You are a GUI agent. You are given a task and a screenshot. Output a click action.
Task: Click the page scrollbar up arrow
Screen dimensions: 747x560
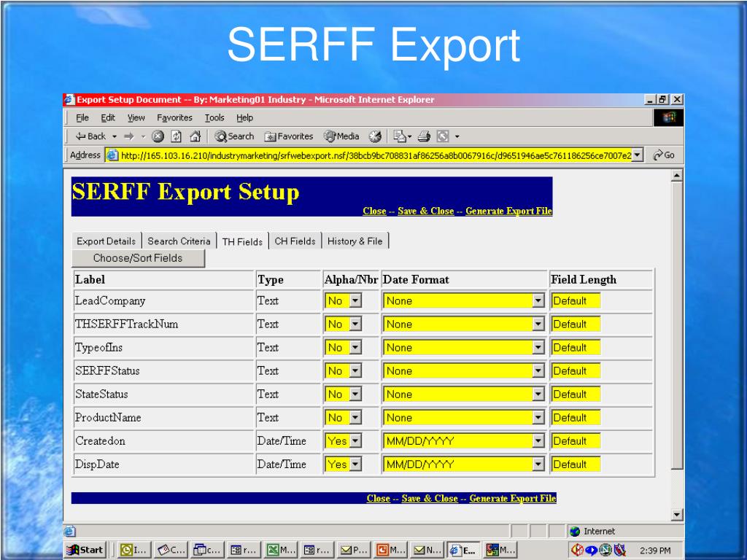click(x=677, y=176)
